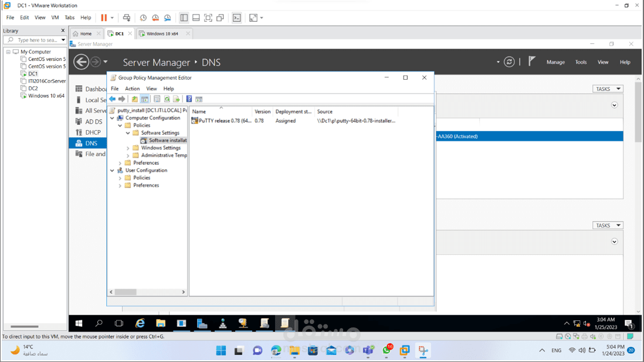Sort packages by the Source column

(356, 111)
